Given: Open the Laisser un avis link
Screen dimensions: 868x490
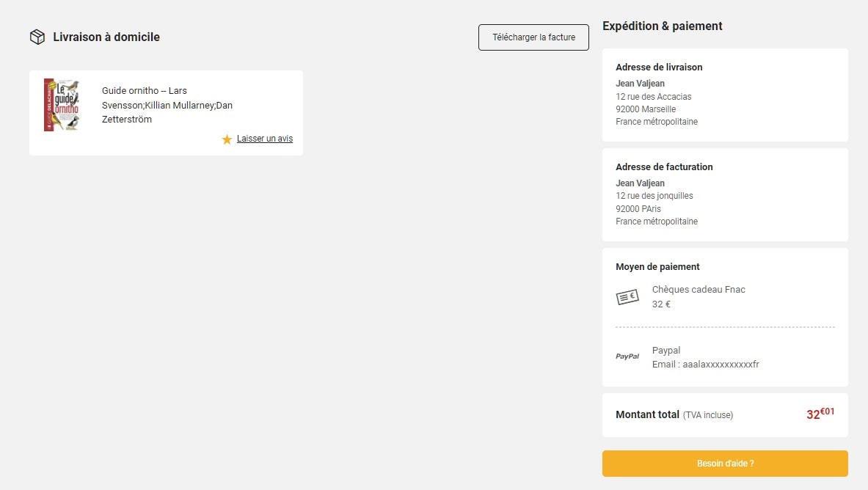Looking at the screenshot, I should [264, 138].
